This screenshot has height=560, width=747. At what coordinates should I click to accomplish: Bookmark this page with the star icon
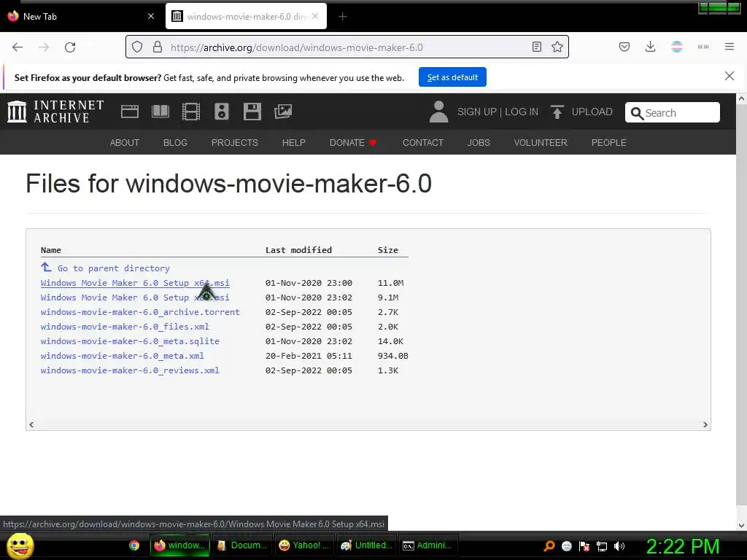(x=557, y=47)
